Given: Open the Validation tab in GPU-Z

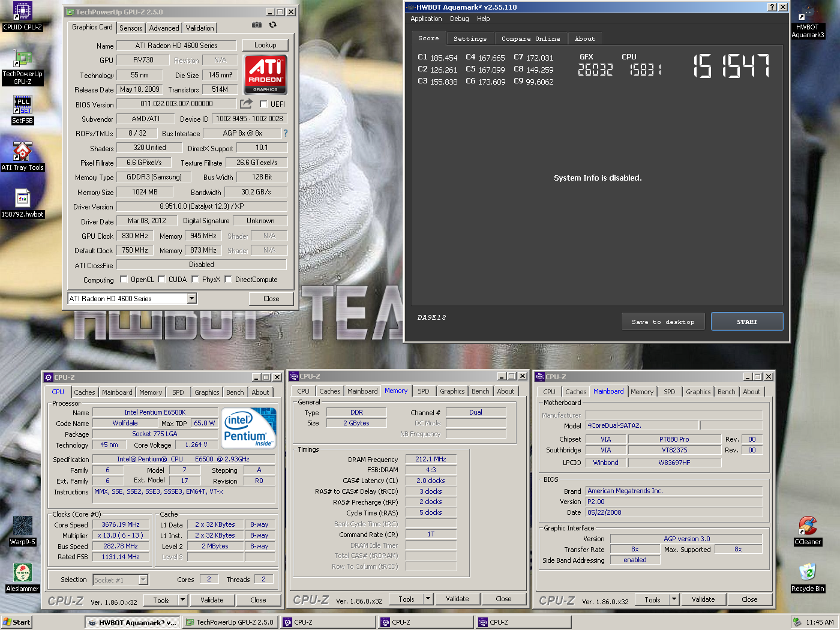Looking at the screenshot, I should click(x=200, y=28).
